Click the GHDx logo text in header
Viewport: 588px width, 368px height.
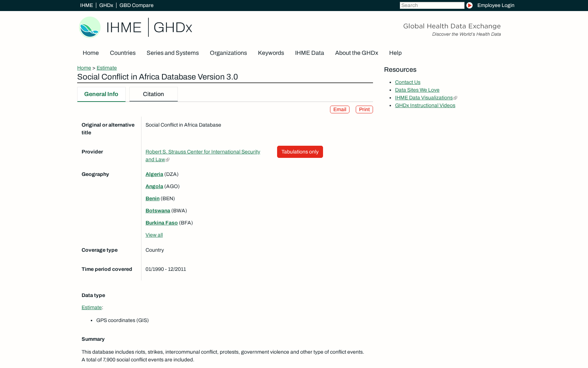point(173,27)
